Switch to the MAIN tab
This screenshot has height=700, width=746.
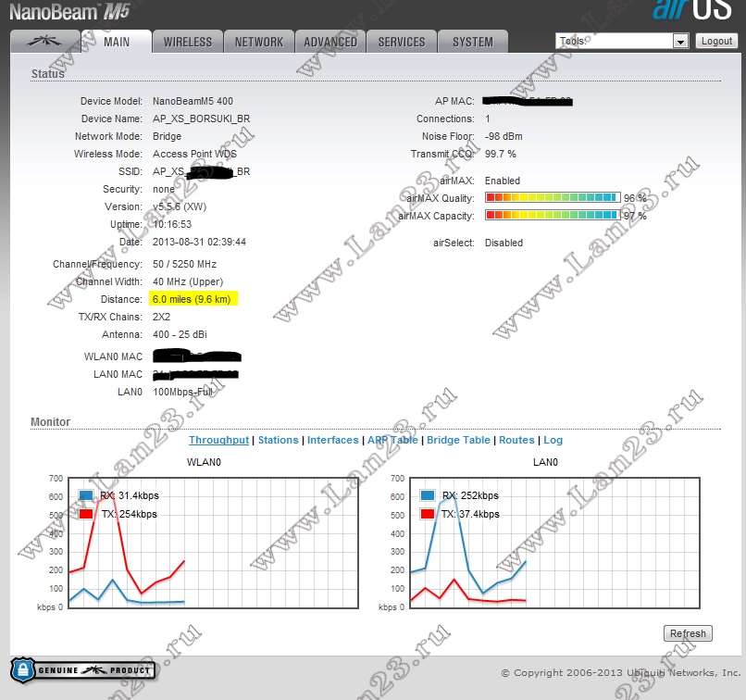pos(117,42)
